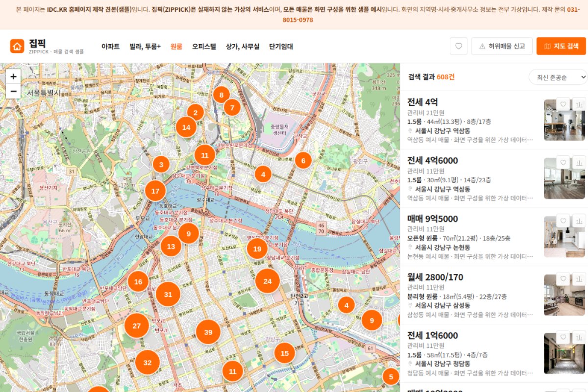Select map cluster marker 31
Screen dimensions: 588x392
[168, 294]
